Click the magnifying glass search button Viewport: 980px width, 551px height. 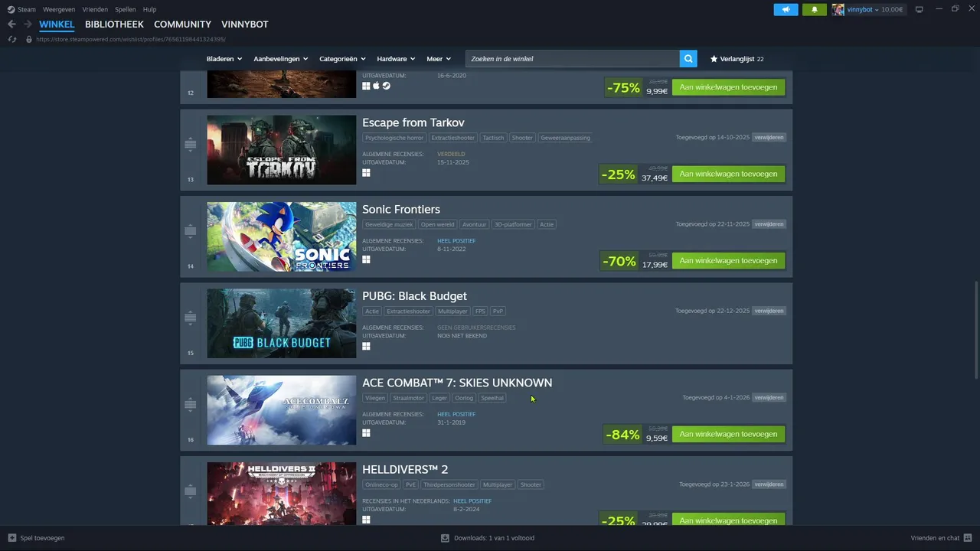pos(689,59)
